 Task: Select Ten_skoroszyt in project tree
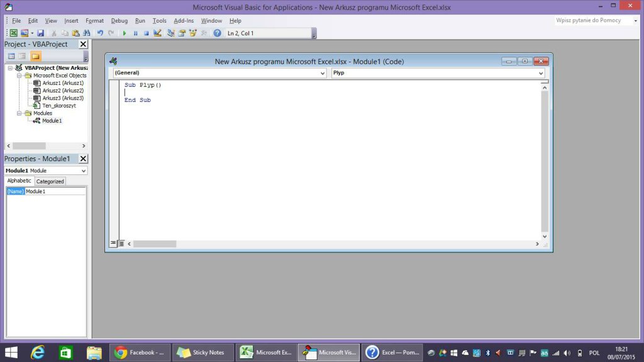coord(58,106)
